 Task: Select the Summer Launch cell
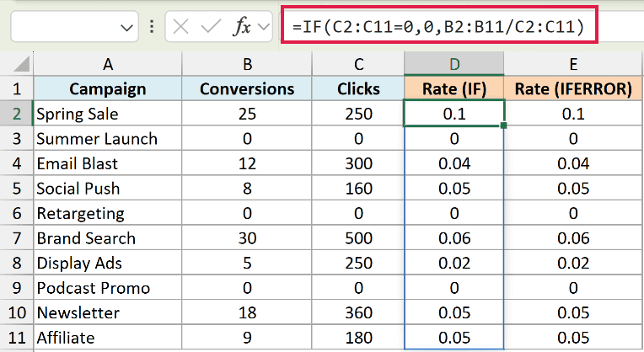point(108,139)
